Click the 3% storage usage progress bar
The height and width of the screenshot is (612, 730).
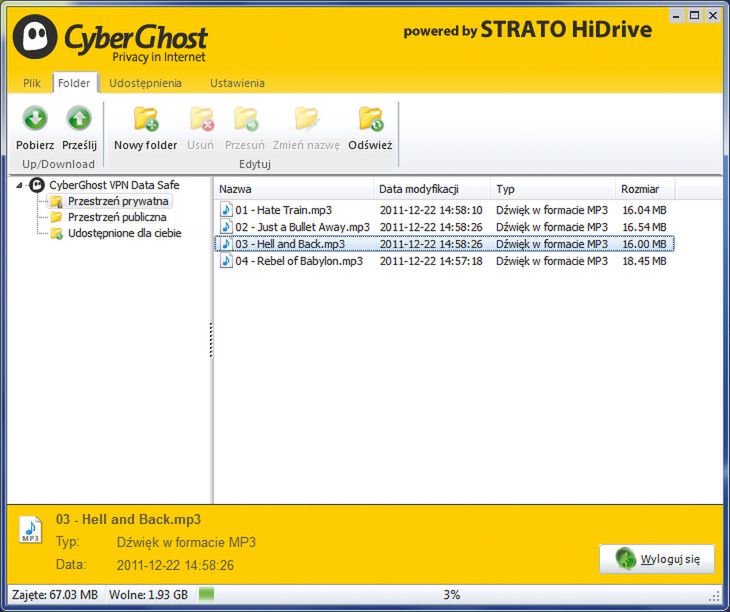[452, 594]
